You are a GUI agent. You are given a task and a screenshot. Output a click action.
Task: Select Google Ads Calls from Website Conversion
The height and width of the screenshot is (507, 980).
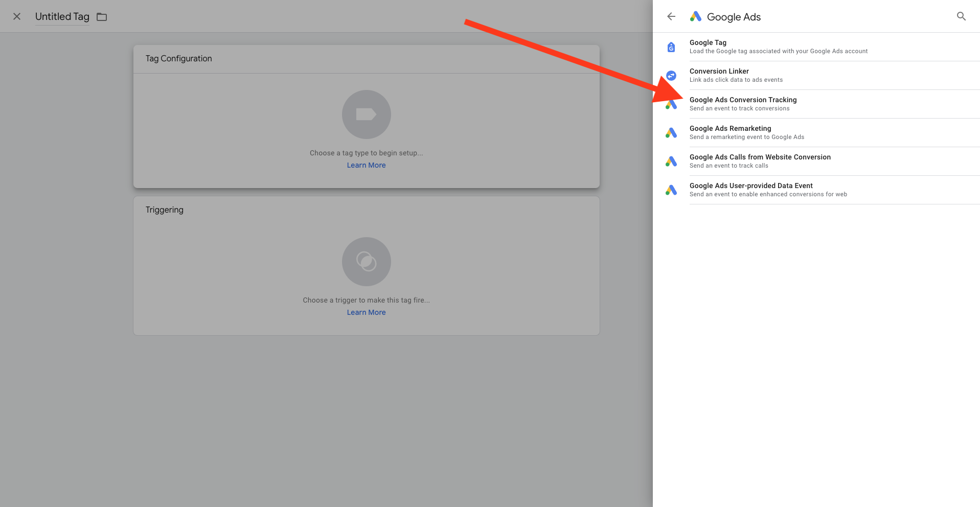point(760,161)
